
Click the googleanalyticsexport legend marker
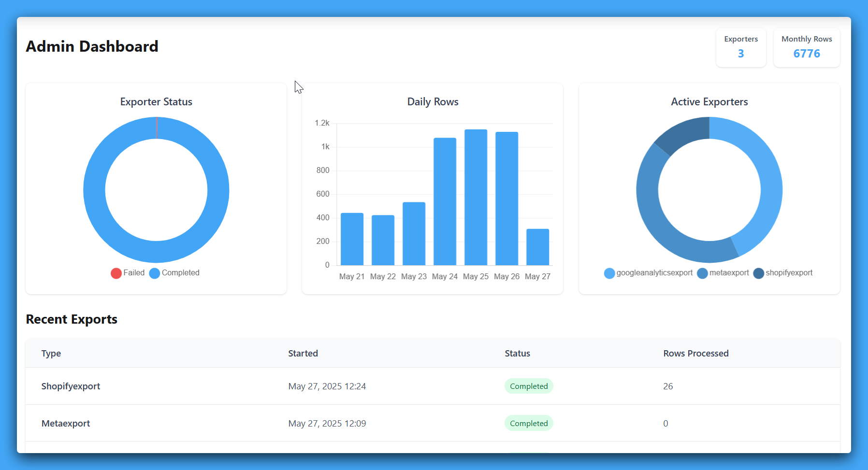pyautogui.click(x=609, y=273)
